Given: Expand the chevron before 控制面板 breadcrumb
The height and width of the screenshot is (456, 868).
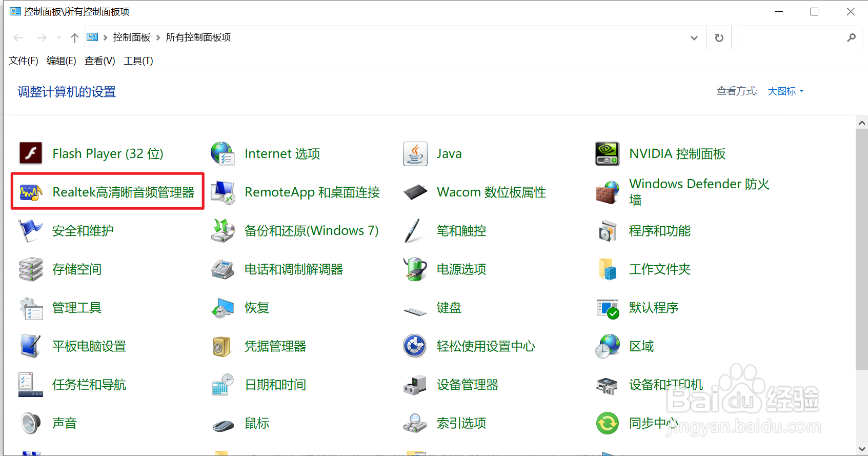Looking at the screenshot, I should (105, 37).
